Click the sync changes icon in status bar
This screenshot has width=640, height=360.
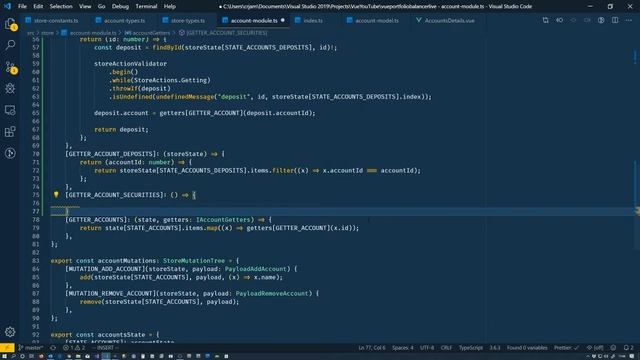[x=53, y=348]
